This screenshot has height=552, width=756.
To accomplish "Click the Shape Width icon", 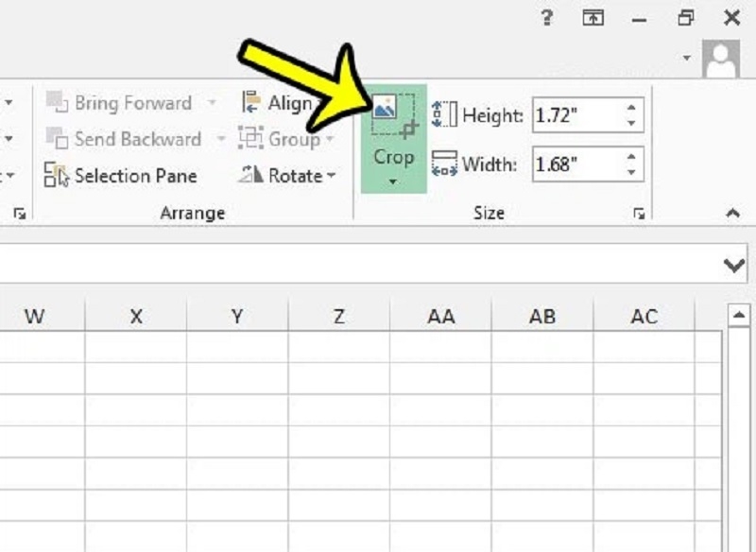I will pos(444,164).
